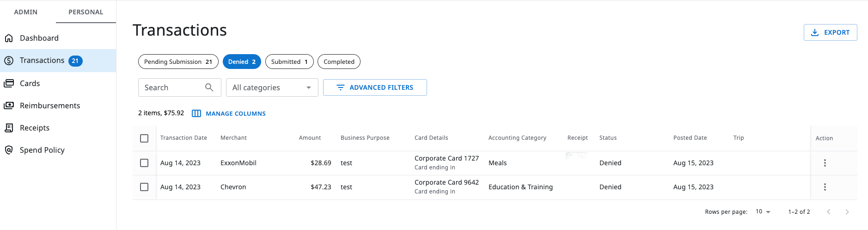Click the Reimbursements icon in sidebar
868x230 pixels.
tap(9, 106)
